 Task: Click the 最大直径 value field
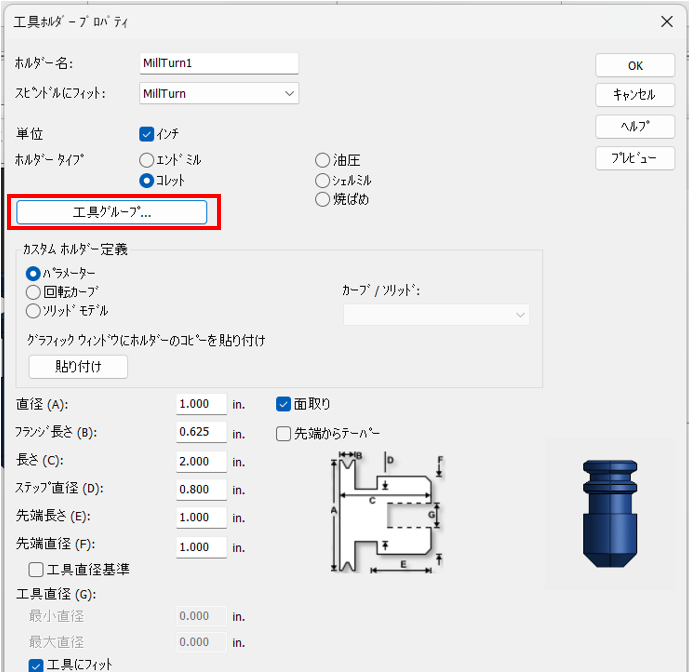(x=201, y=642)
